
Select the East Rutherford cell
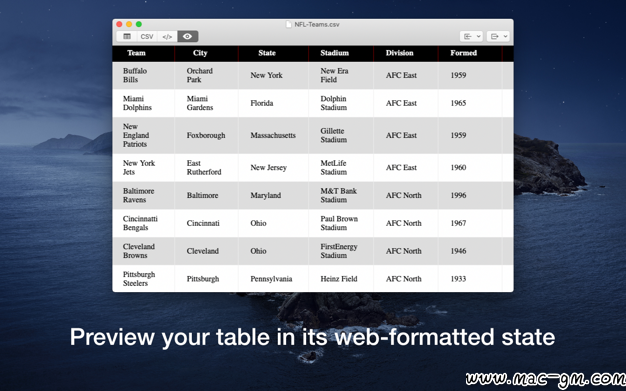[206, 168]
